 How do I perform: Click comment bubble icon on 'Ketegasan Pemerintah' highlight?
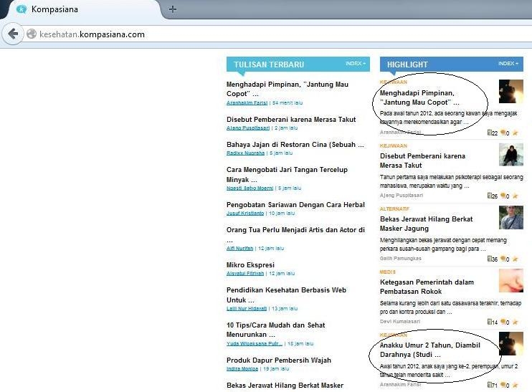pos(503,322)
